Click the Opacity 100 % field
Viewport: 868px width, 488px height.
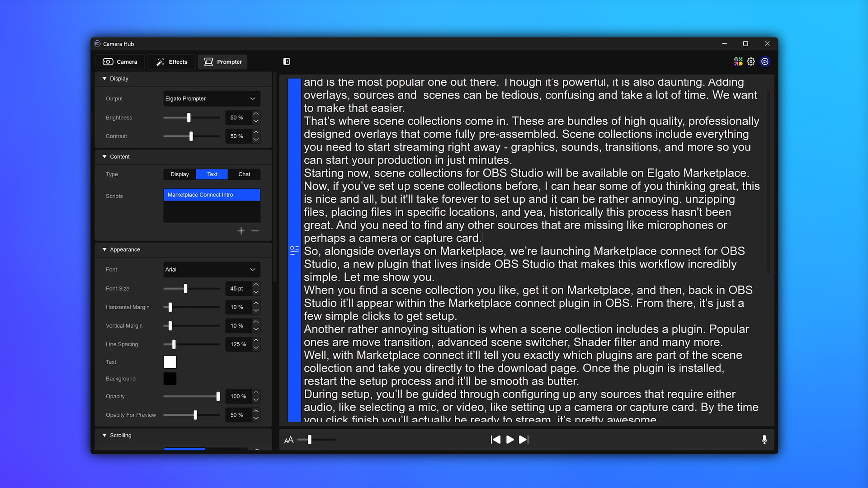[238, 396]
